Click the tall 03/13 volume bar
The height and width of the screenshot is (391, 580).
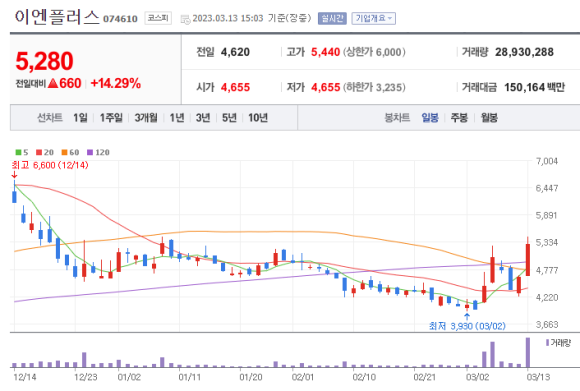point(527,352)
